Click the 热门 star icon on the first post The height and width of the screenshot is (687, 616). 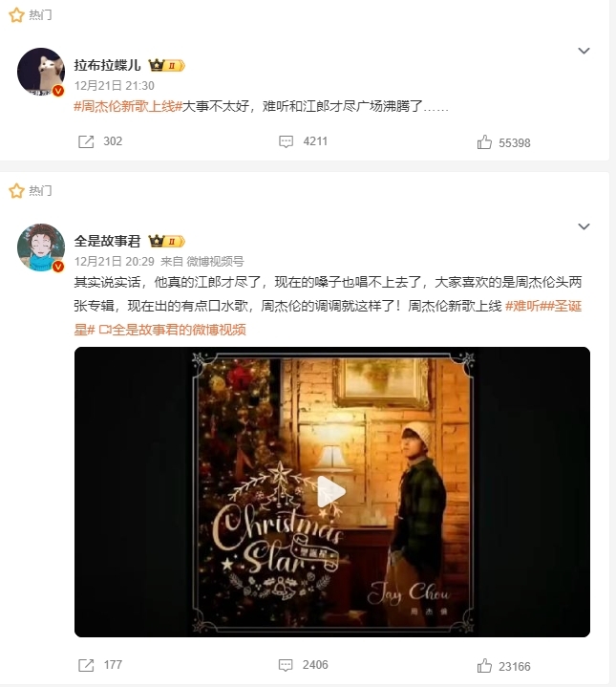click(x=16, y=15)
